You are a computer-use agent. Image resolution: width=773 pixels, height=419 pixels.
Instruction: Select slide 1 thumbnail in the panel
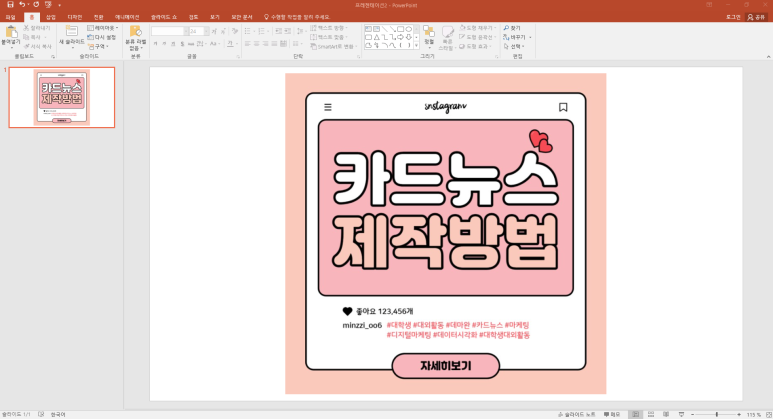pyautogui.click(x=62, y=98)
